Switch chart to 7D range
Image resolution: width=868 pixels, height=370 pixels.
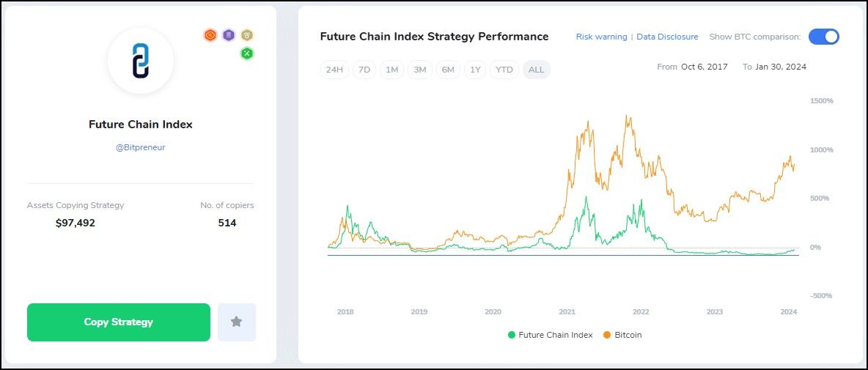[364, 70]
